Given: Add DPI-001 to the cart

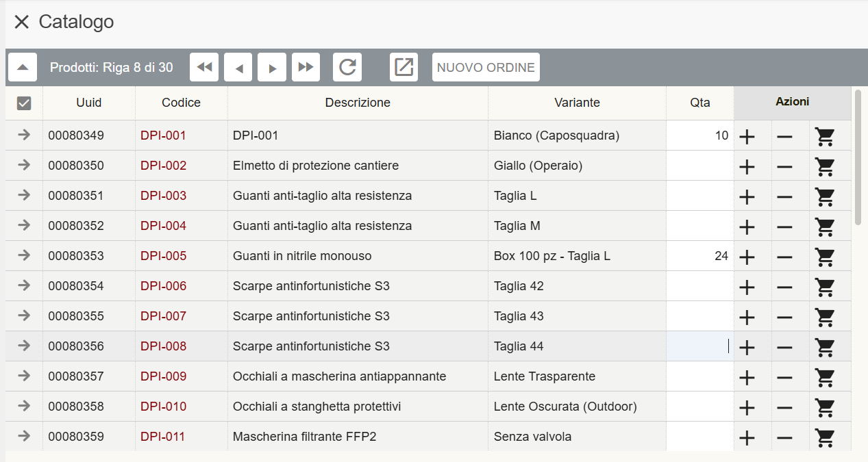Looking at the screenshot, I should coord(826,136).
